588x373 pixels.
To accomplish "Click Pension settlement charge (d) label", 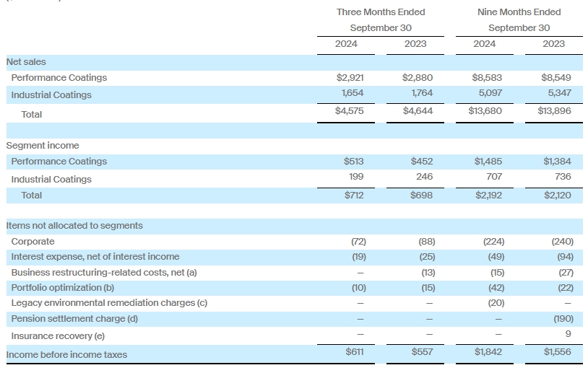I will 74,319.
